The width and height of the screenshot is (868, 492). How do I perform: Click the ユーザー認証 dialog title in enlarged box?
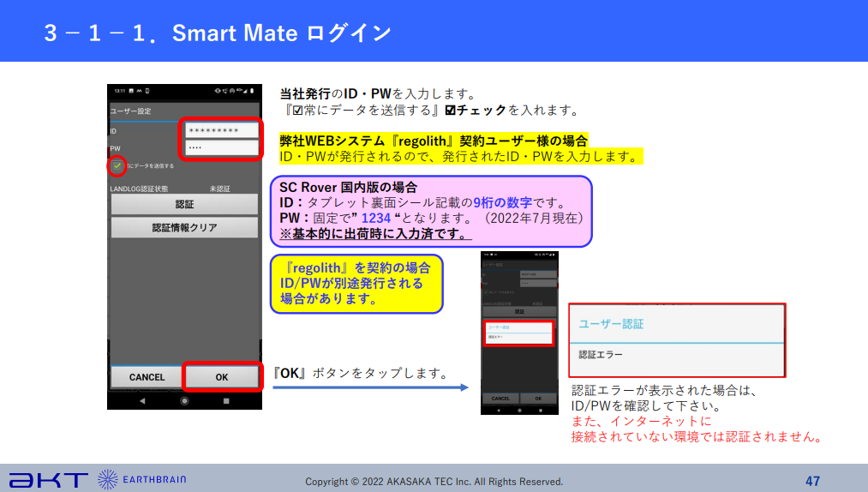click(611, 324)
